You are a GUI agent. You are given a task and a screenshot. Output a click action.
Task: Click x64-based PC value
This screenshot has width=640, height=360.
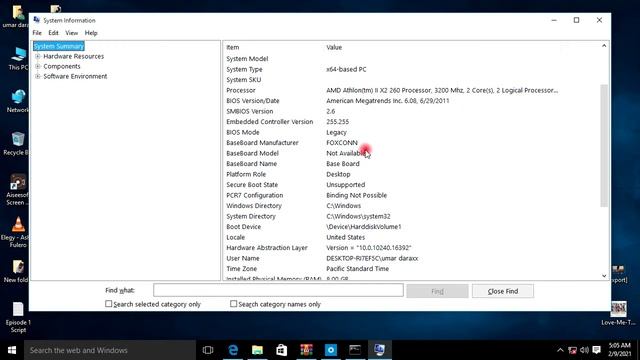[x=346, y=69]
